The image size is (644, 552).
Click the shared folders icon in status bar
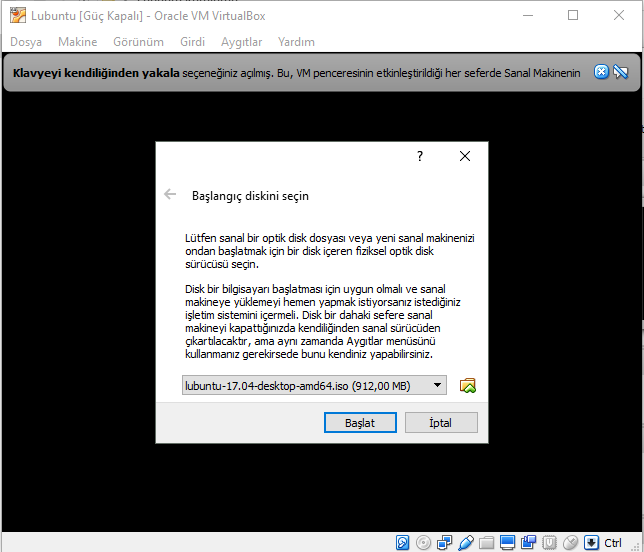487,543
